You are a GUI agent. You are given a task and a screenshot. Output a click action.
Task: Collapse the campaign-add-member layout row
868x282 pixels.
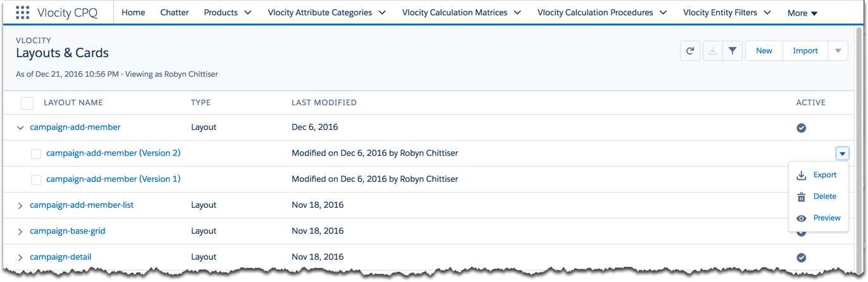click(x=20, y=128)
